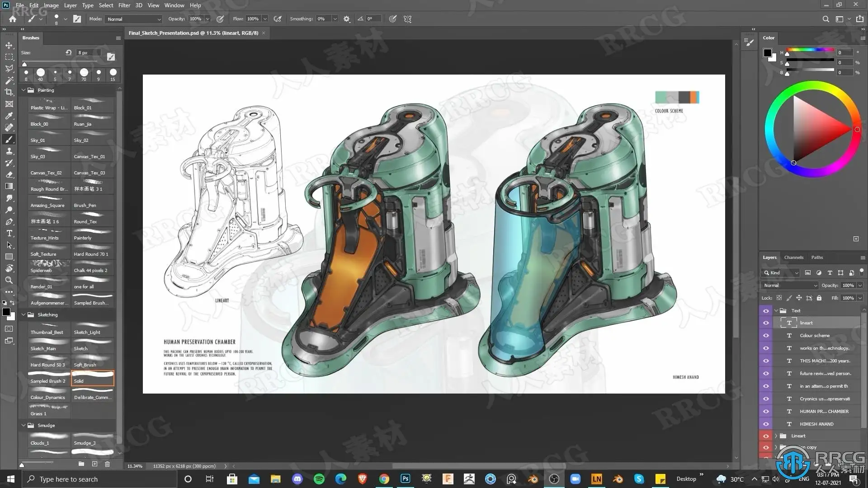The width and height of the screenshot is (868, 488).
Task: Select the Eyedropper tool
Action: pos(9,116)
